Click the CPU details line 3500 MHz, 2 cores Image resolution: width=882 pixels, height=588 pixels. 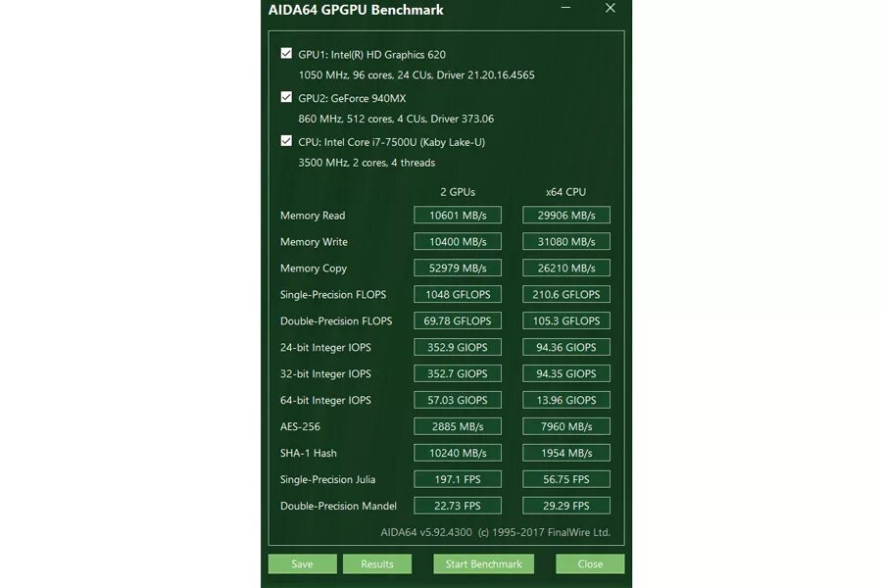[367, 163]
